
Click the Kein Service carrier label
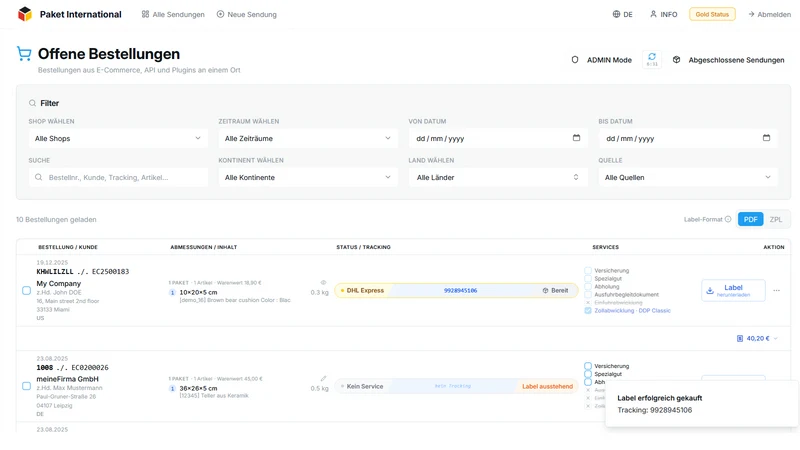pos(362,386)
